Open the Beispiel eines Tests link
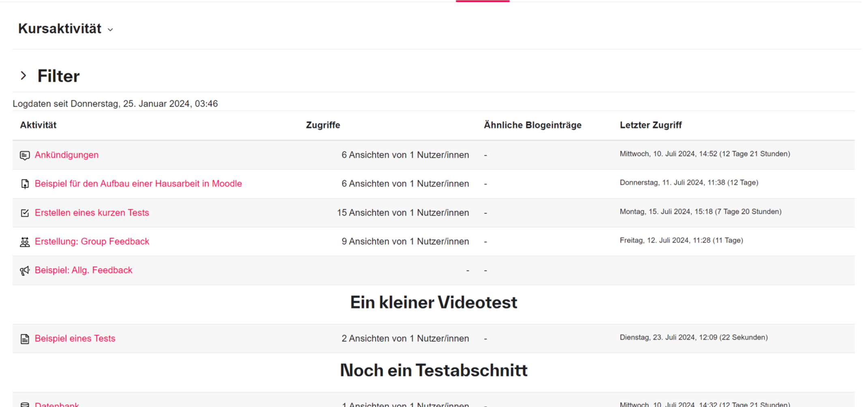868x407 pixels. pyautogui.click(x=75, y=338)
